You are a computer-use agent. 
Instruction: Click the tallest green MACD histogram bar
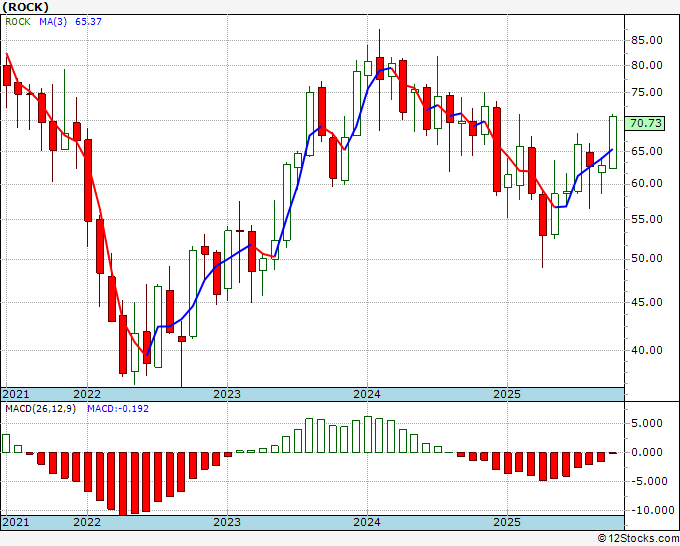368,435
